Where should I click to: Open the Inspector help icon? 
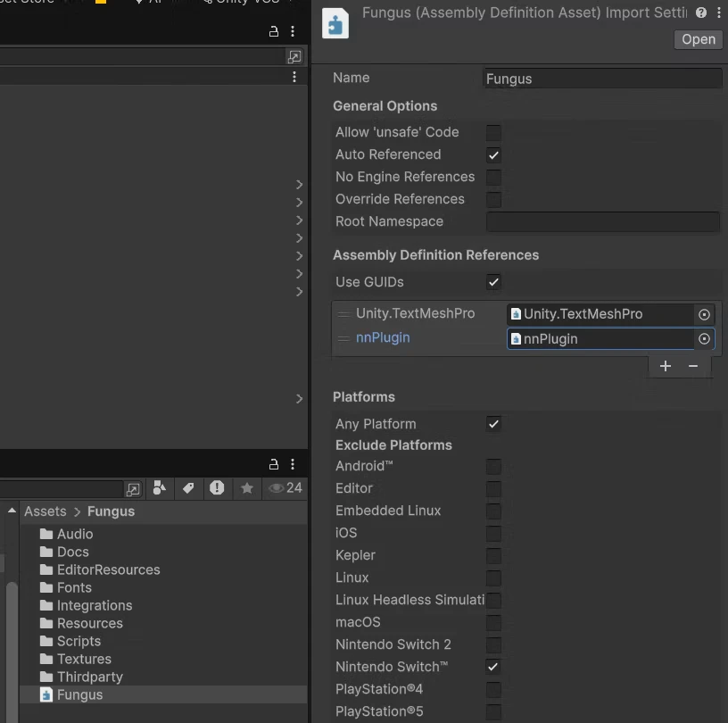(x=701, y=12)
